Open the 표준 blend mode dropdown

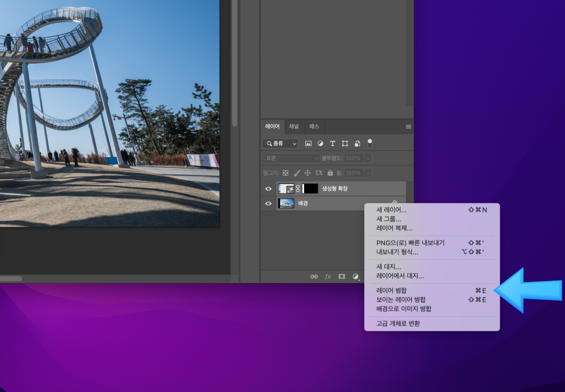tap(291, 158)
